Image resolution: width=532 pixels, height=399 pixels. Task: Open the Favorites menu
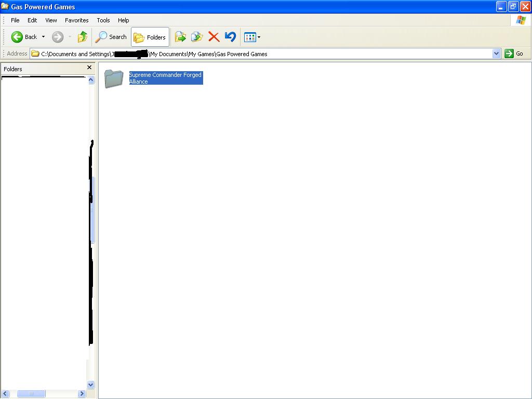(x=77, y=20)
